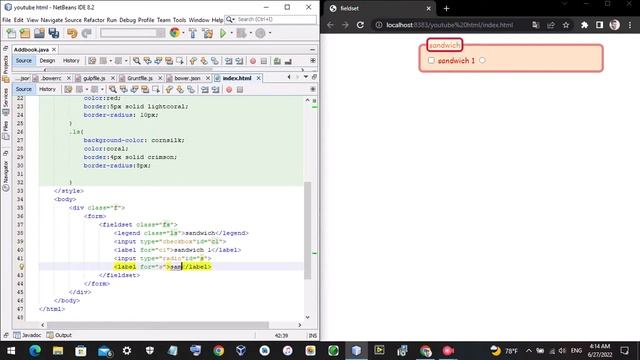Bookmark page with the star icon
This screenshot has height=360, width=640.
pos(566,25)
